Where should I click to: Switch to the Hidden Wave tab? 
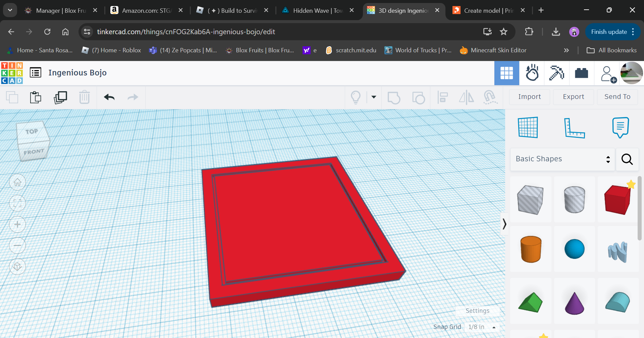pos(318,11)
